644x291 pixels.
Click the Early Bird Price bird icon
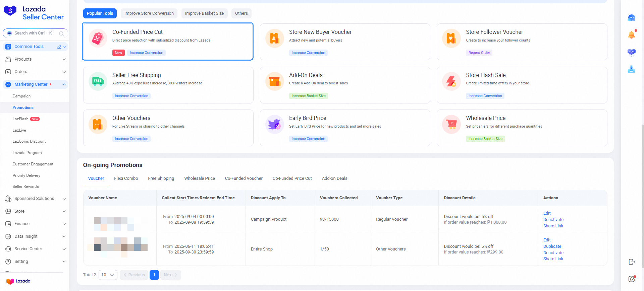274,125
